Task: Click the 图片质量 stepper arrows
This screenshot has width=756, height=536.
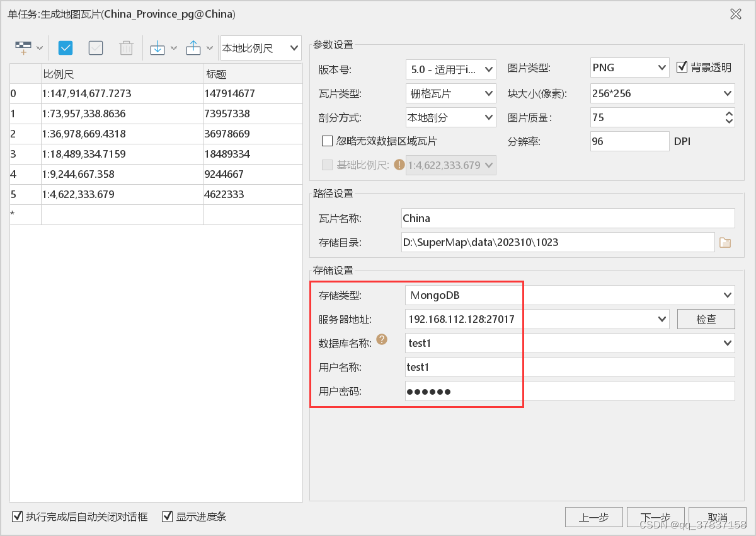Action: (730, 117)
